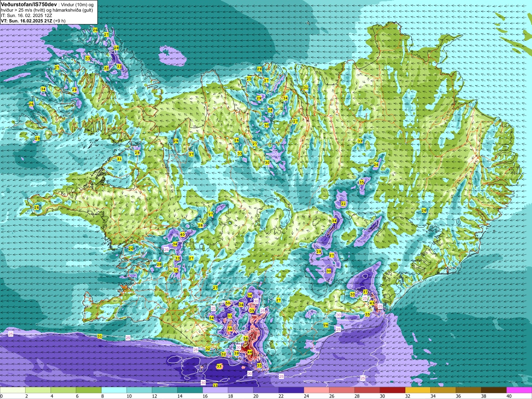The height and width of the screenshot is (399, 532).
Task: Select the yellow gust label 44
Action: click(x=249, y=352)
